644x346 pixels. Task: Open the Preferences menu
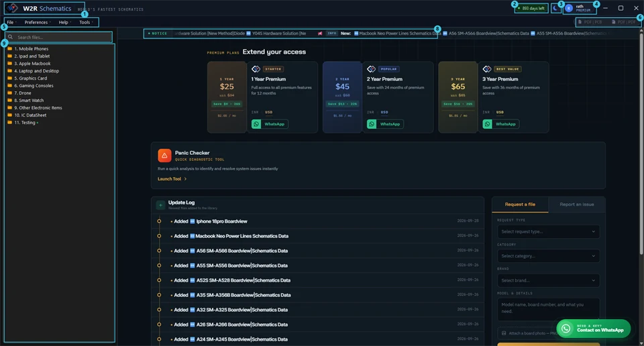pyautogui.click(x=37, y=22)
